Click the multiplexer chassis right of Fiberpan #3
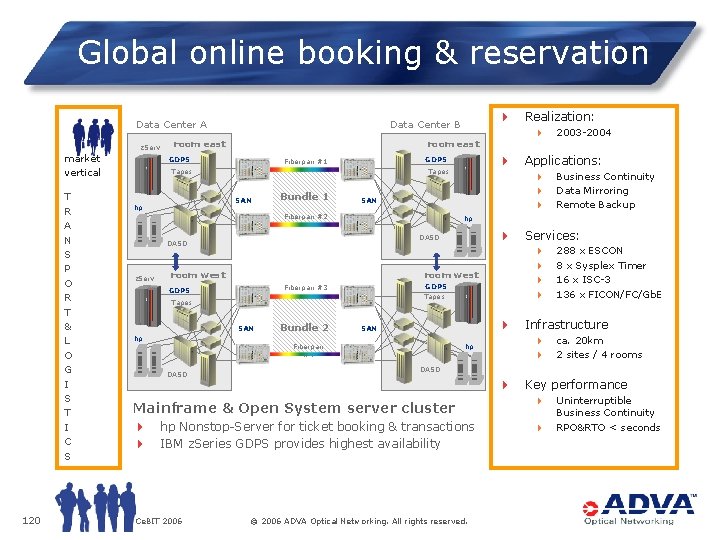 click(x=357, y=296)
